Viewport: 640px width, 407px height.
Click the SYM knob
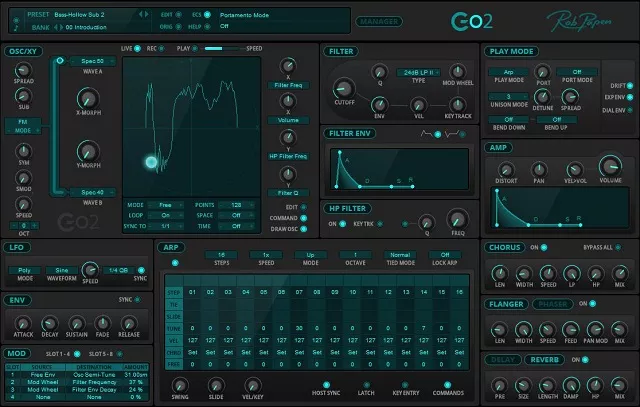pyautogui.click(x=23, y=151)
